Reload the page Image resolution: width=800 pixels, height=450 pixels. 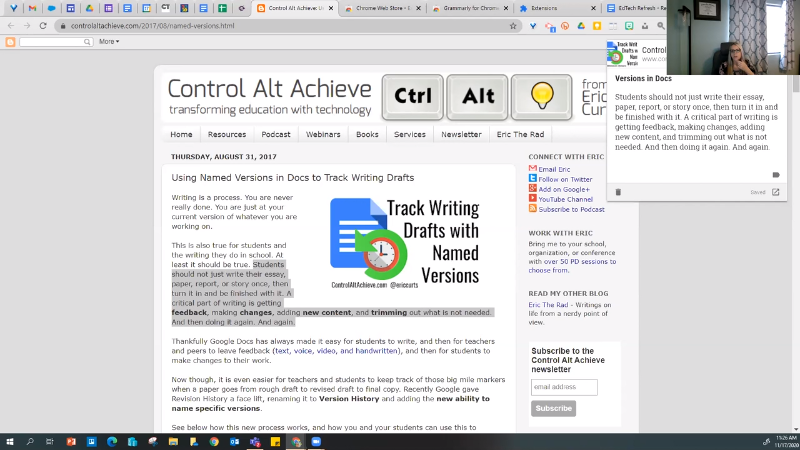coord(43,26)
